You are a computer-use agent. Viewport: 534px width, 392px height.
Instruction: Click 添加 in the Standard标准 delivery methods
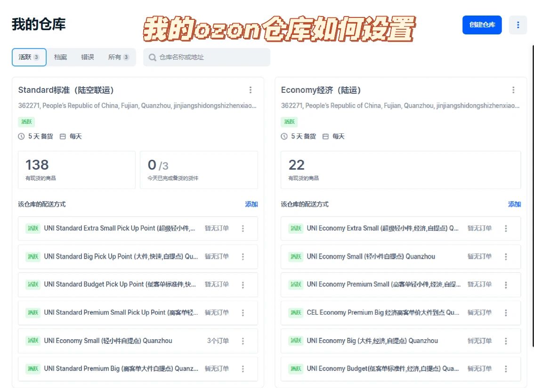251,204
